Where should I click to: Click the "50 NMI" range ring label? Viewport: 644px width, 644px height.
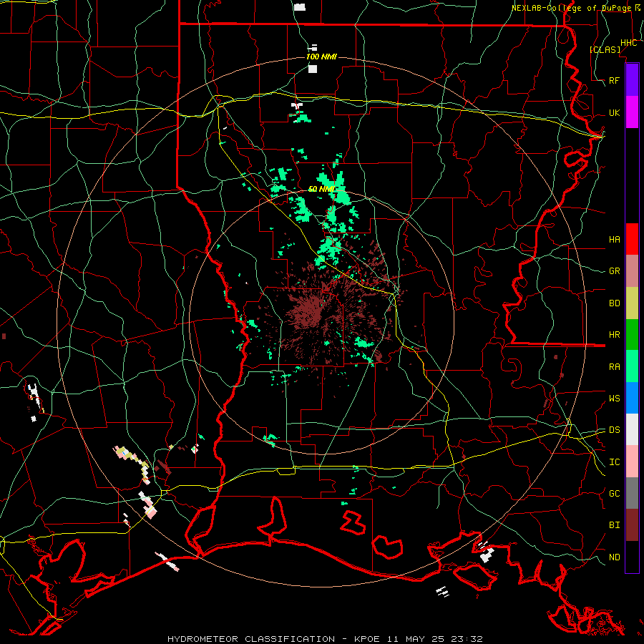coord(321,189)
